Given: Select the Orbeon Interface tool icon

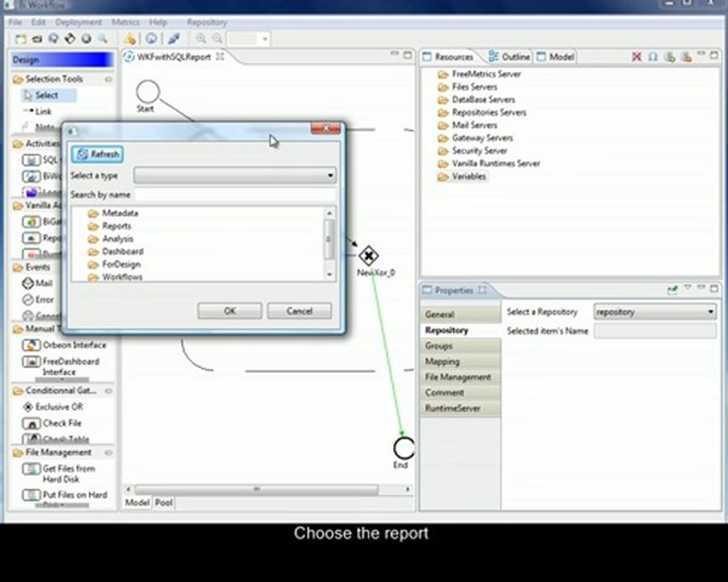Looking at the screenshot, I should pos(31,345).
